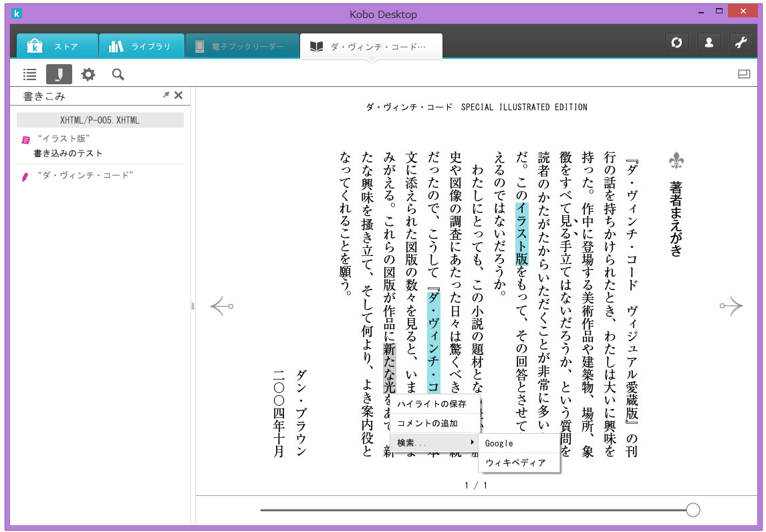Click the pink highlighter icon beside ダ・ヴィンチ・コード
This screenshot has width=766, height=532.
tap(25, 177)
